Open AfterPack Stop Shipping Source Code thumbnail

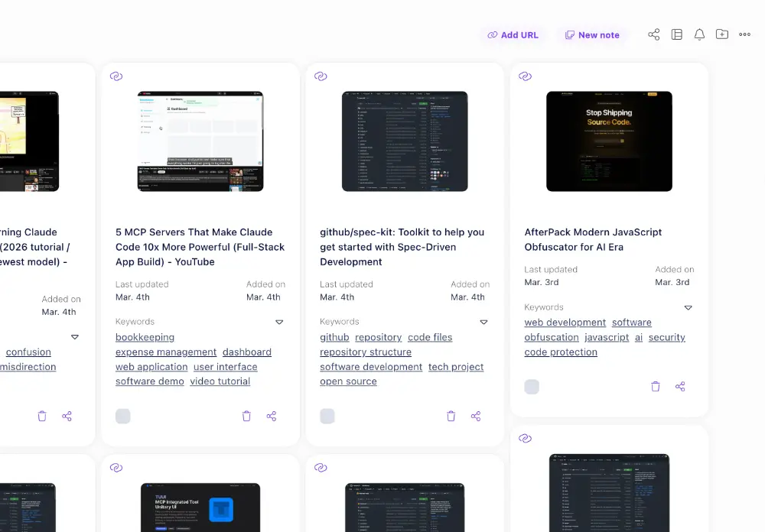pos(610,141)
